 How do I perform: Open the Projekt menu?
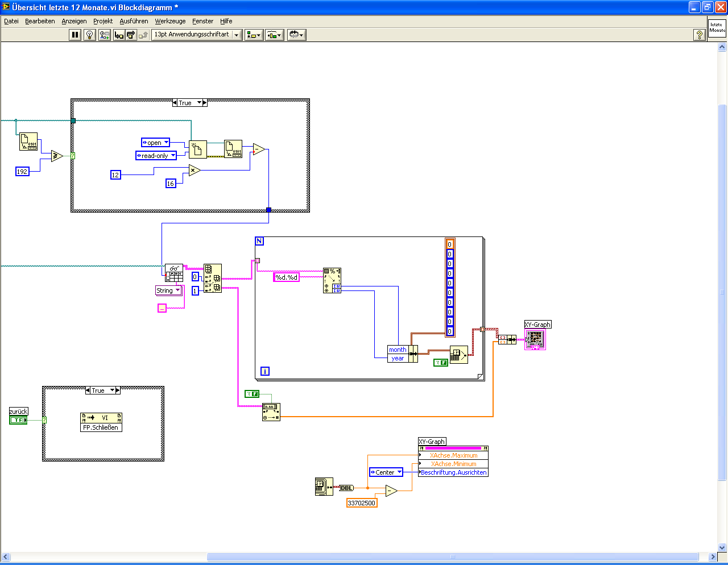103,21
